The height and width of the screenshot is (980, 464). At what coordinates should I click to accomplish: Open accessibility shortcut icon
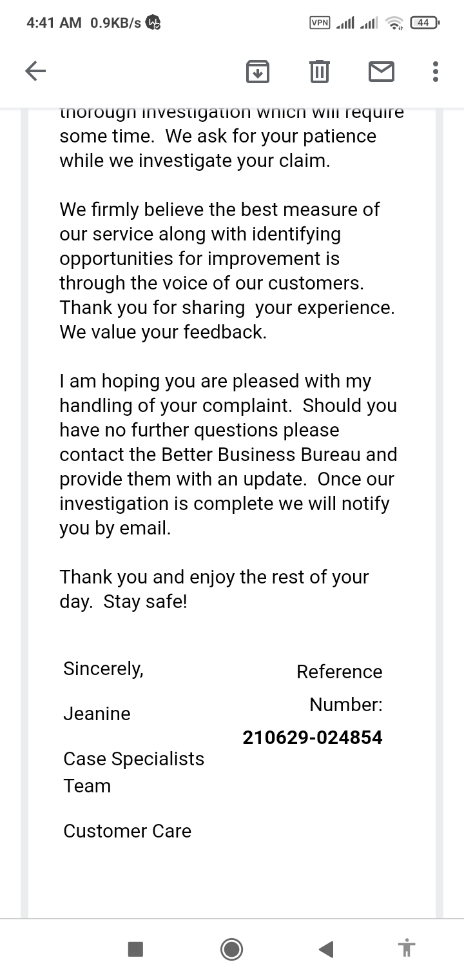point(407,948)
